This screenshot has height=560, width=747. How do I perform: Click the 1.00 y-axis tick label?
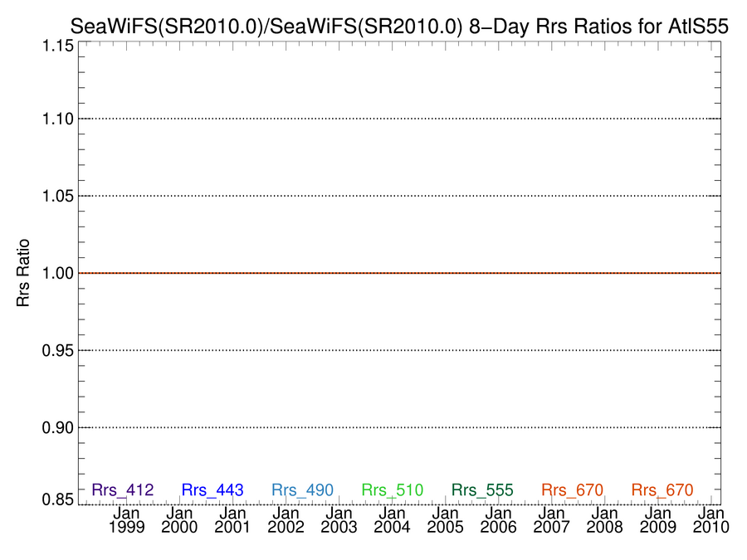pos(58,273)
